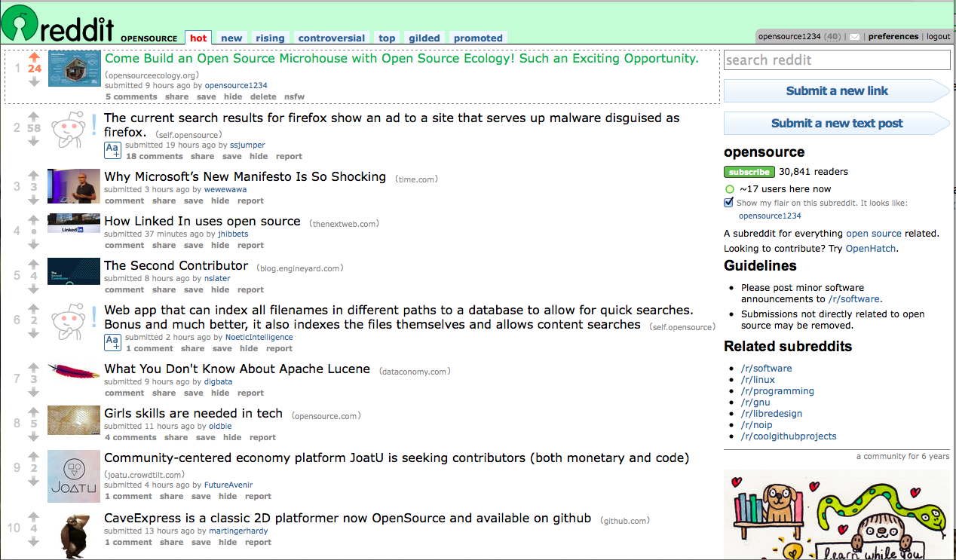The image size is (956, 560).
Task: Visit /r/coolgithubprojects subreddit link
Action: 789,436
